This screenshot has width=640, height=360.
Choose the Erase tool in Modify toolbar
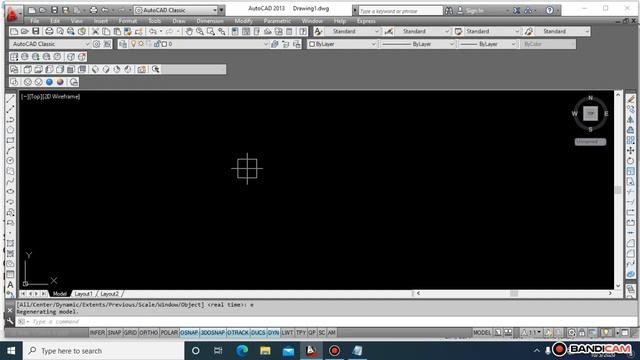tap(631, 99)
